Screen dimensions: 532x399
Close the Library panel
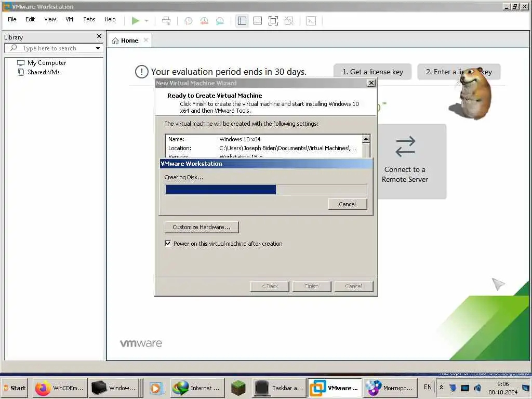(99, 36)
